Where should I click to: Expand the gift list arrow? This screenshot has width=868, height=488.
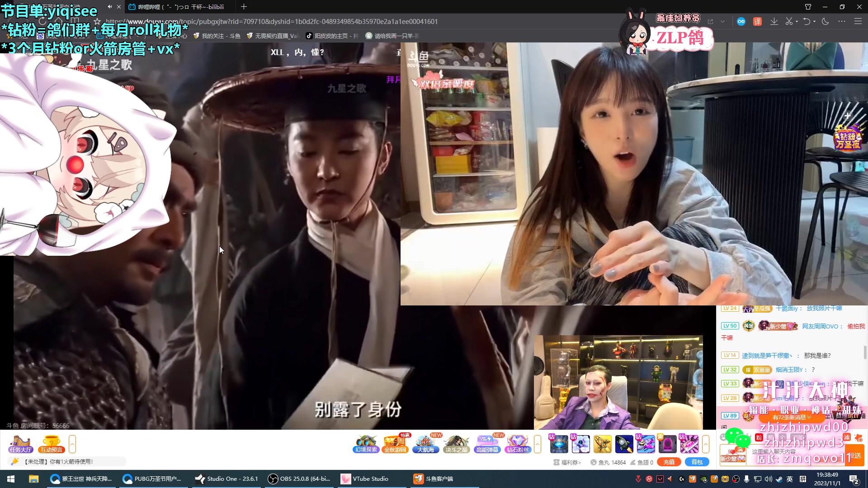pyautogui.click(x=706, y=444)
